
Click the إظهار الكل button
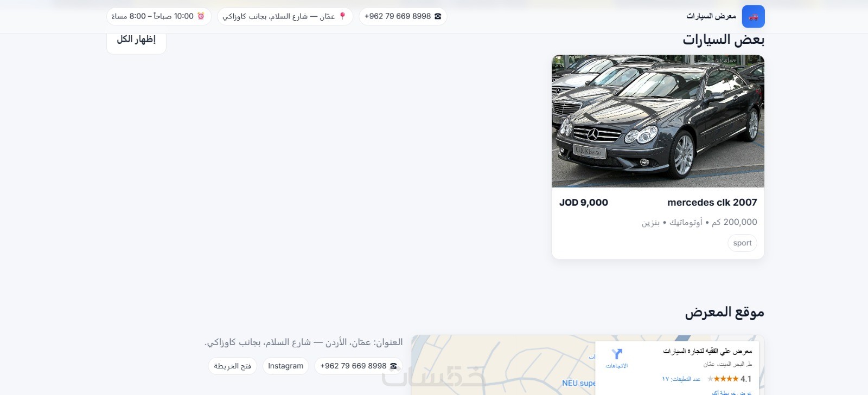[136, 40]
